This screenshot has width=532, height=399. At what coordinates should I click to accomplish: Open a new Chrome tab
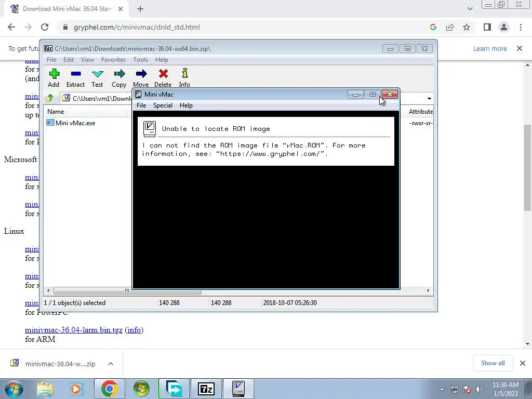pyautogui.click(x=140, y=9)
